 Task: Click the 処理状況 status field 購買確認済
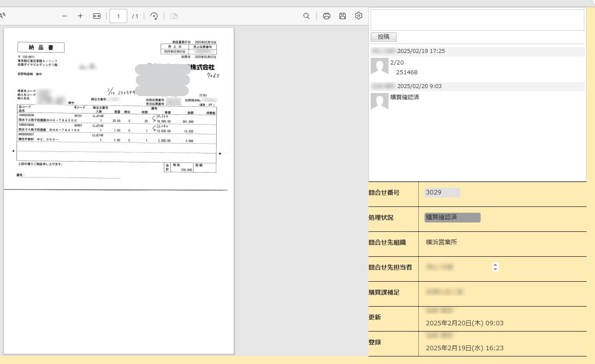pyautogui.click(x=452, y=218)
